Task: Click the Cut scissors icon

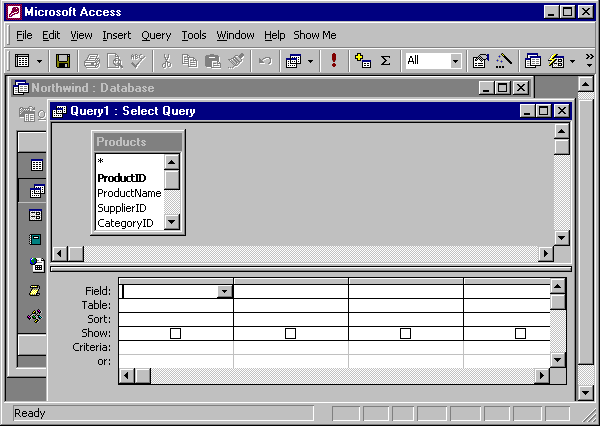Action: pos(166,61)
